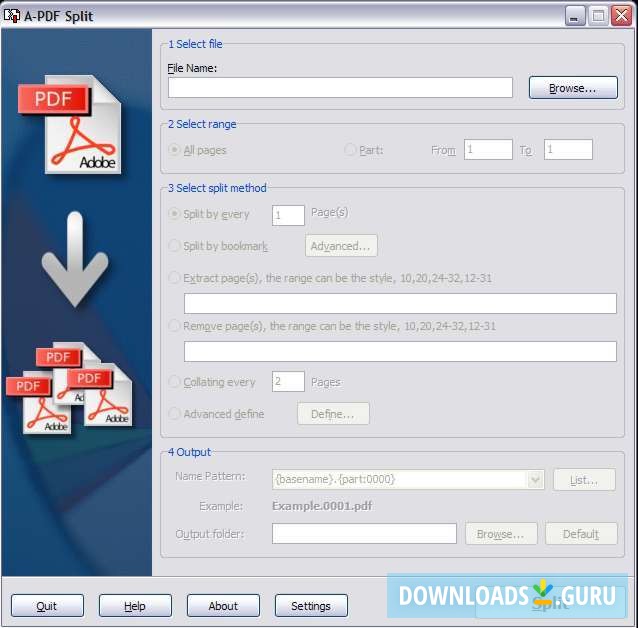Open the Name Pattern dropdown arrow

point(535,479)
